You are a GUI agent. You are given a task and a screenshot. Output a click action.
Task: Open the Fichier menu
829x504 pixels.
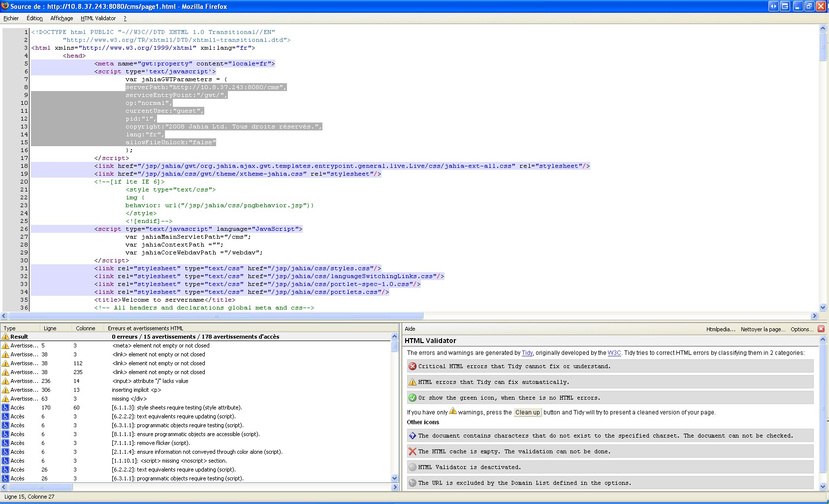coord(11,18)
